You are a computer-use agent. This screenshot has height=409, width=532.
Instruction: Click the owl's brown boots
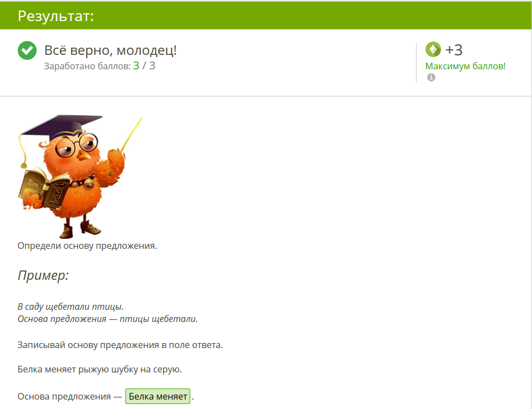tap(80, 229)
